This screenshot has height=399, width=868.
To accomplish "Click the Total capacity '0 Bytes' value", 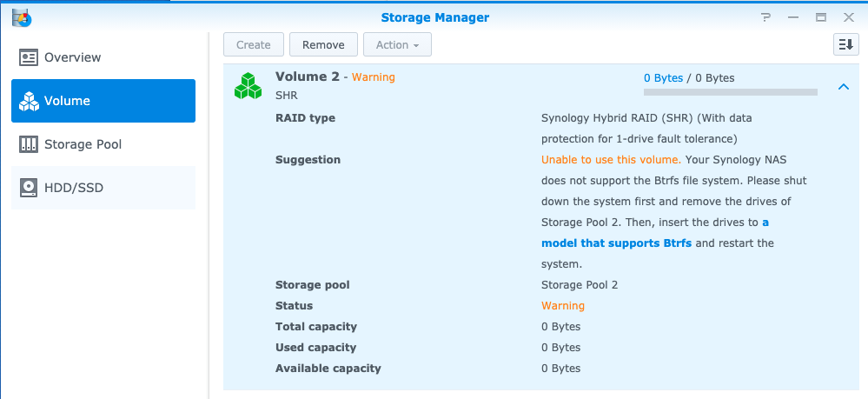I will pos(560,326).
